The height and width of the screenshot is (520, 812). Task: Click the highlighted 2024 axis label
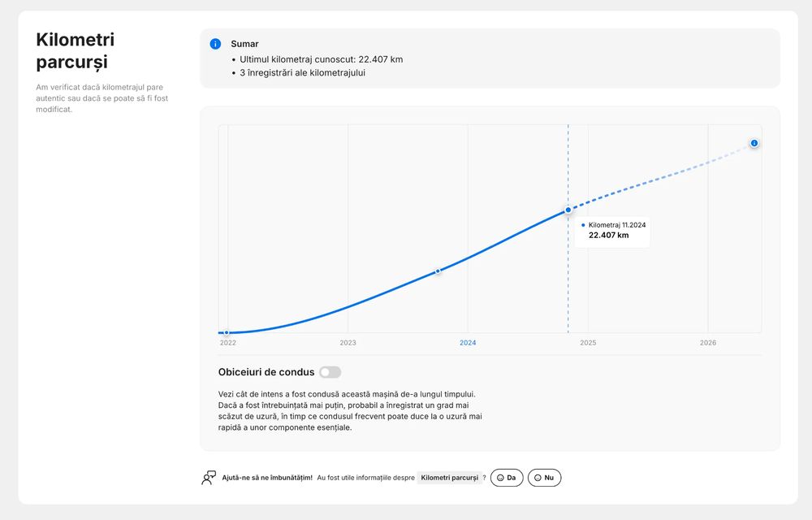(x=468, y=343)
